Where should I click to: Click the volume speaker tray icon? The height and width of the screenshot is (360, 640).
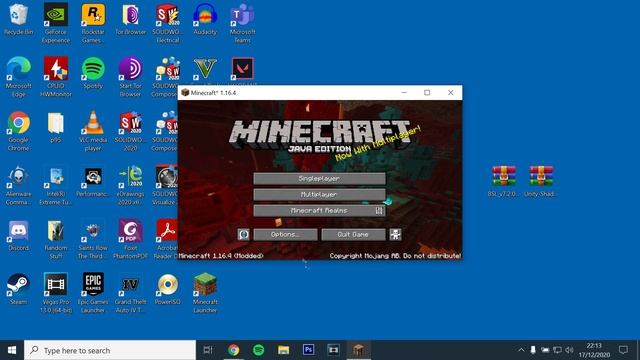[570, 350]
